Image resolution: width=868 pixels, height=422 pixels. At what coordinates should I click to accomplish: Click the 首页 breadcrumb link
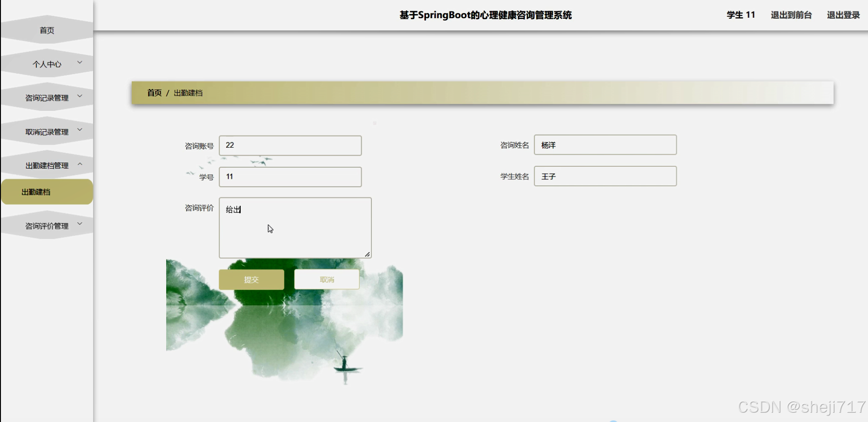[154, 93]
